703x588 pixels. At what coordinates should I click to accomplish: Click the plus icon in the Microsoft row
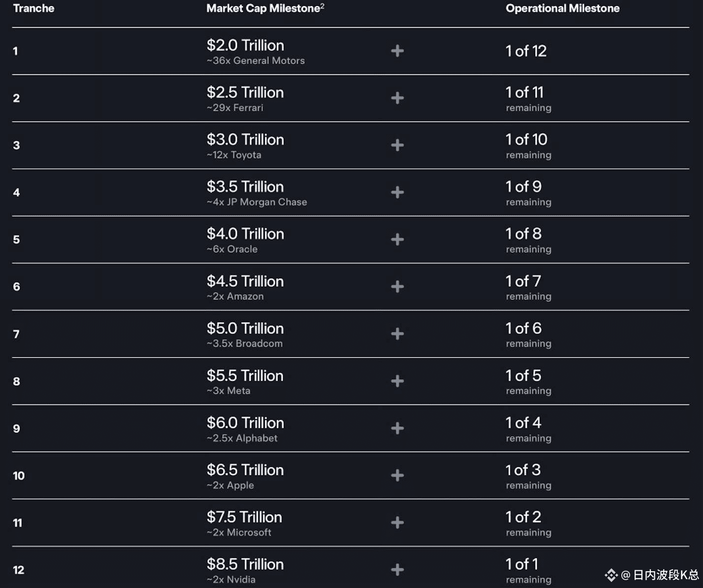tap(397, 523)
